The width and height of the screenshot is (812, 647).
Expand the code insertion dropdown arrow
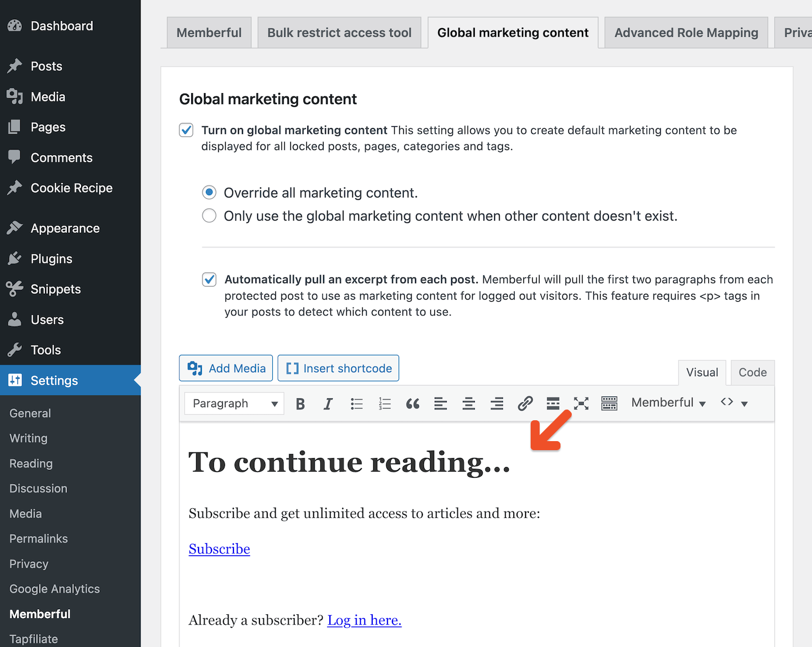click(x=745, y=403)
